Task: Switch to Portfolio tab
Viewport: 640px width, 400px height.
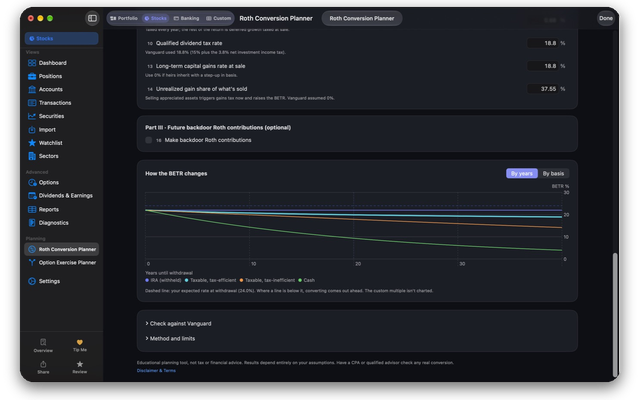Action: click(124, 18)
